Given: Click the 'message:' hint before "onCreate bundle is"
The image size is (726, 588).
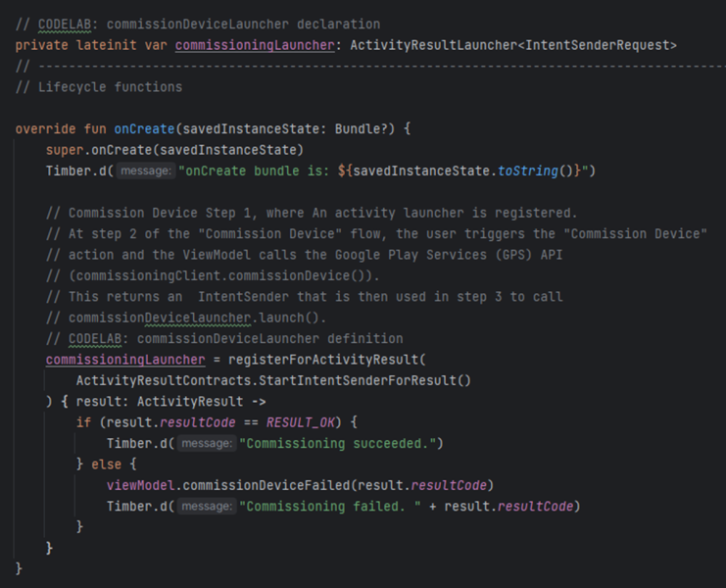Looking at the screenshot, I should click(x=145, y=171).
